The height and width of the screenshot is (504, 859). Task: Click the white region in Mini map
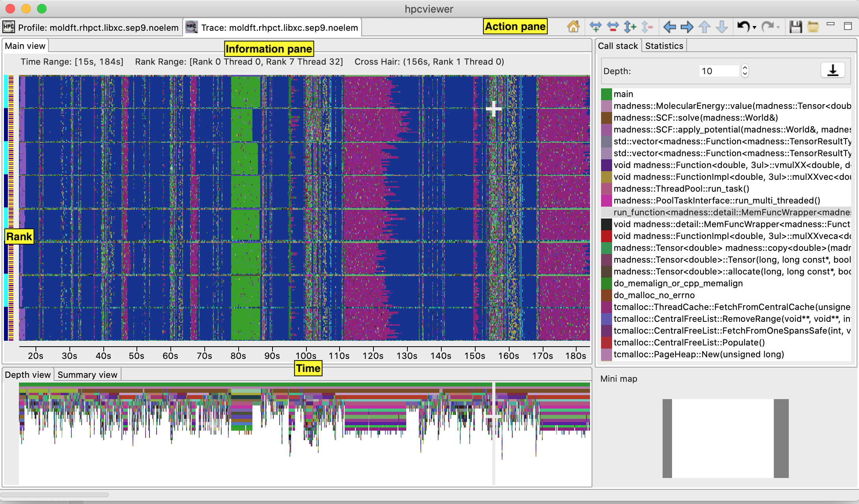pyautogui.click(x=723, y=438)
